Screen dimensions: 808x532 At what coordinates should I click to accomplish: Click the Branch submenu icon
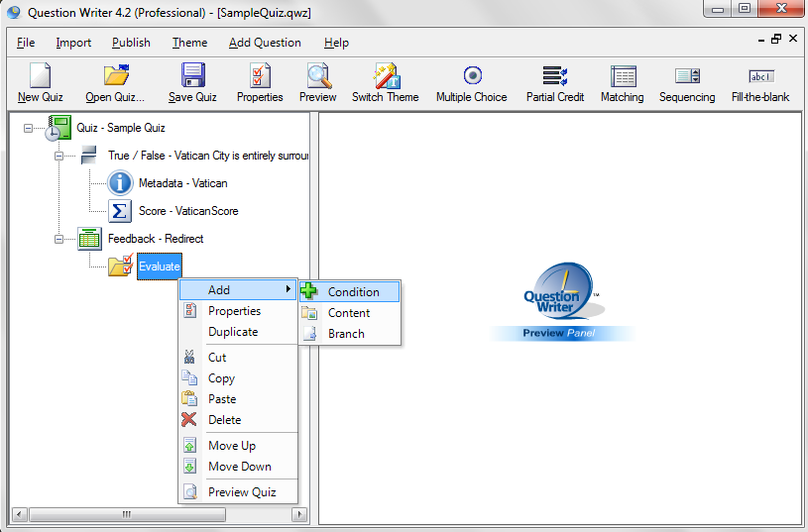tap(309, 334)
